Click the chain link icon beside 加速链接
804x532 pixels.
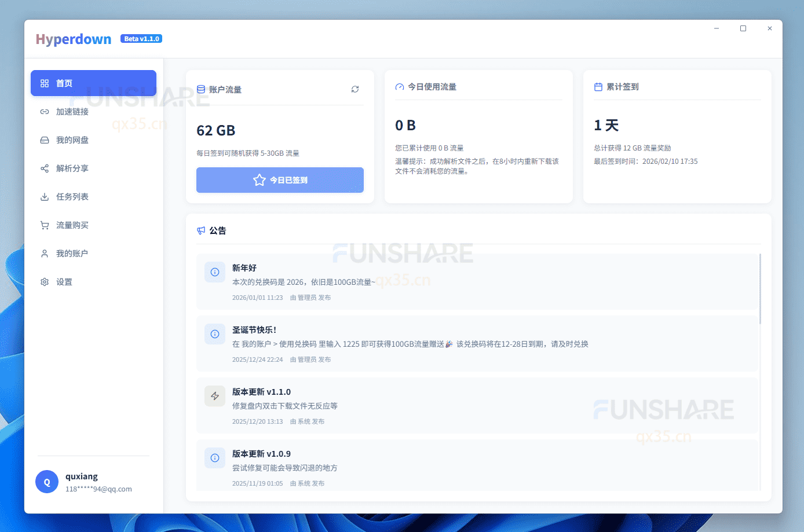click(x=45, y=112)
